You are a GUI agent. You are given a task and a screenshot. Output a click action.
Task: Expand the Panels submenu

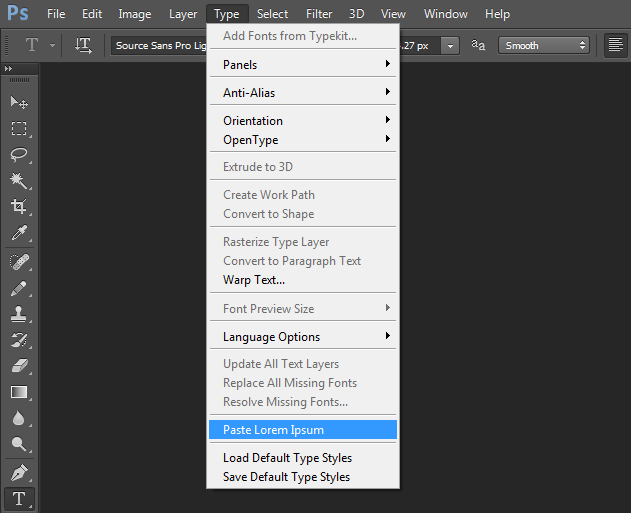pos(303,64)
